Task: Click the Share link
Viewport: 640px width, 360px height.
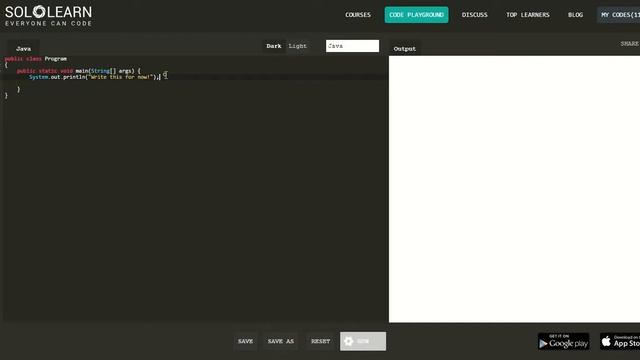Action: click(x=629, y=44)
